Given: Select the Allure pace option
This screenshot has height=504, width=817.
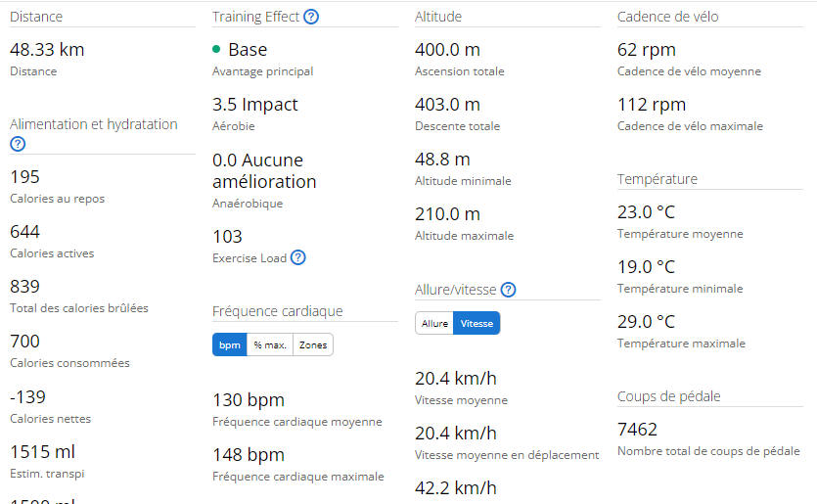Looking at the screenshot, I should click(434, 323).
